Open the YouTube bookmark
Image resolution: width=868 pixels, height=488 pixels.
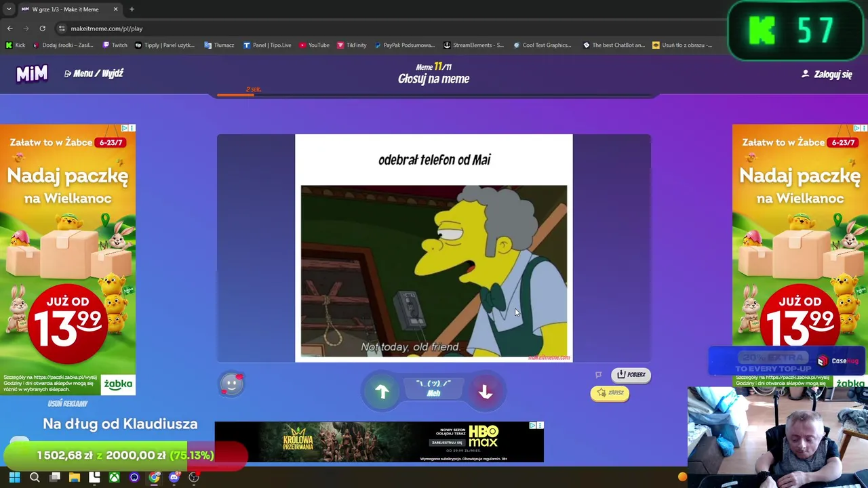pyautogui.click(x=314, y=45)
